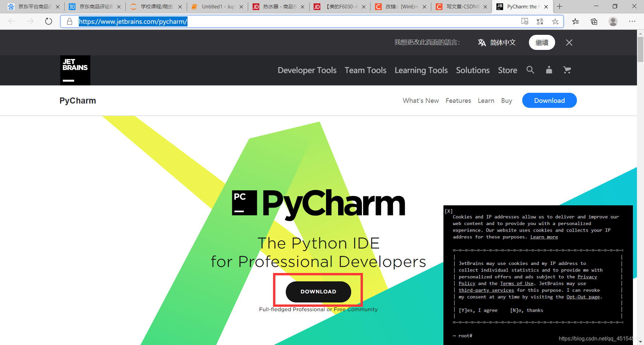
Task: Click the scrollbar up arrow
Action: (640, 33)
